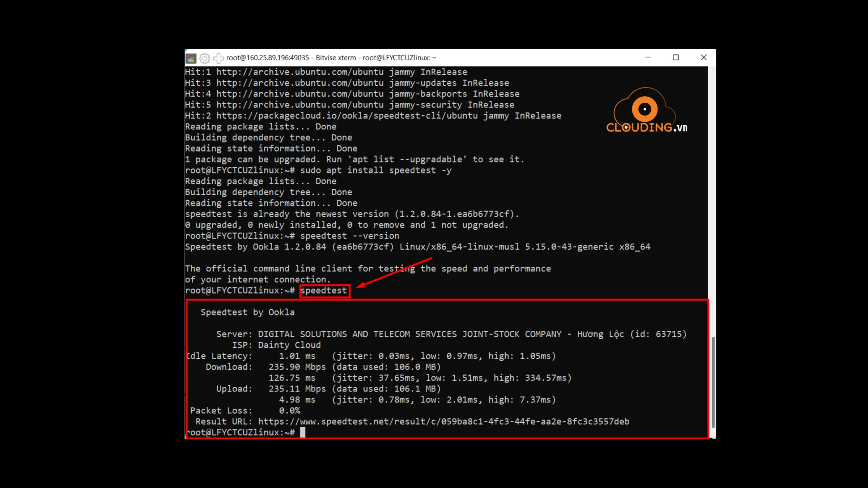Click the 126.75 ms download latency line
This screenshot has height=488, width=868.
coord(420,378)
